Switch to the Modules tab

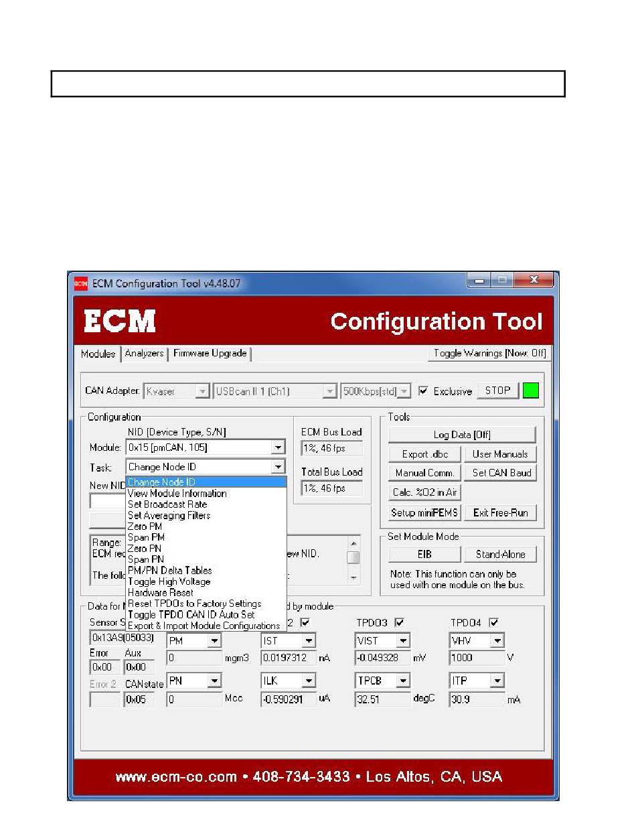pos(98,354)
